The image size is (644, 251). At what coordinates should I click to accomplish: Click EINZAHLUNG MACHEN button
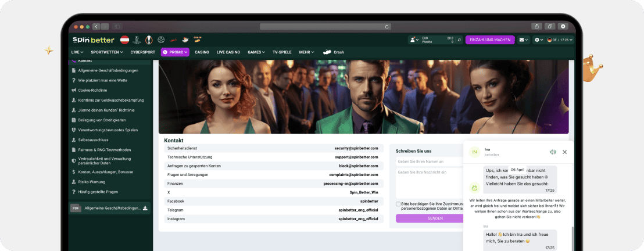click(490, 40)
